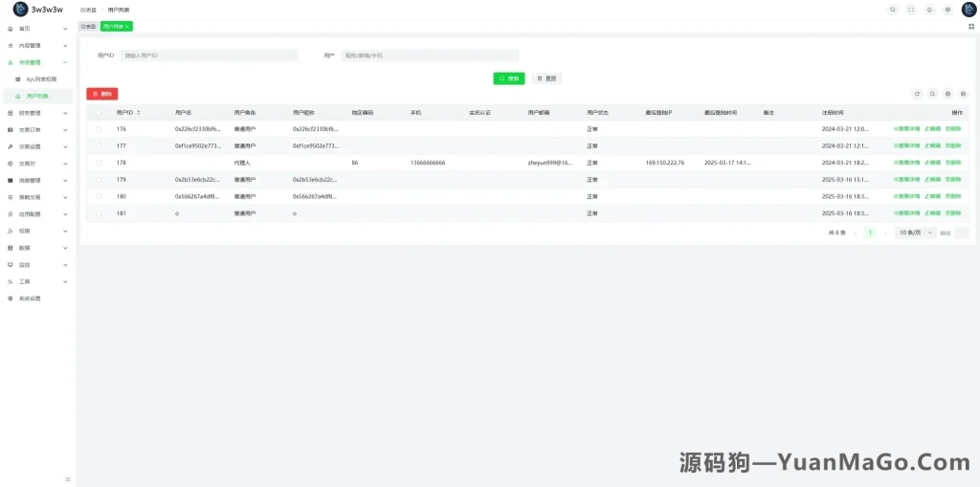The image size is (980, 487).
Task: Check the box for user 179
Action: click(x=99, y=180)
